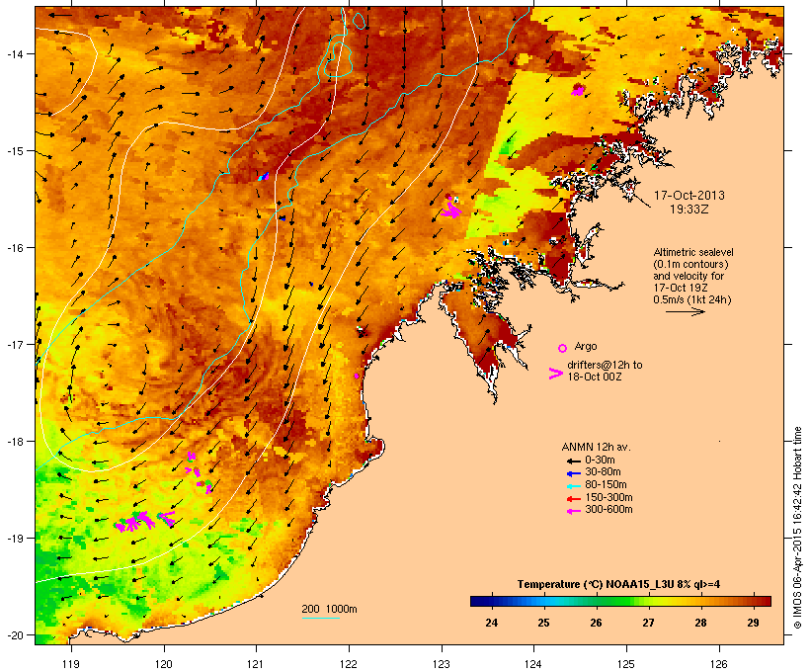Click the 27 value on temperature scale
The width and height of the screenshot is (810, 672).
click(648, 623)
